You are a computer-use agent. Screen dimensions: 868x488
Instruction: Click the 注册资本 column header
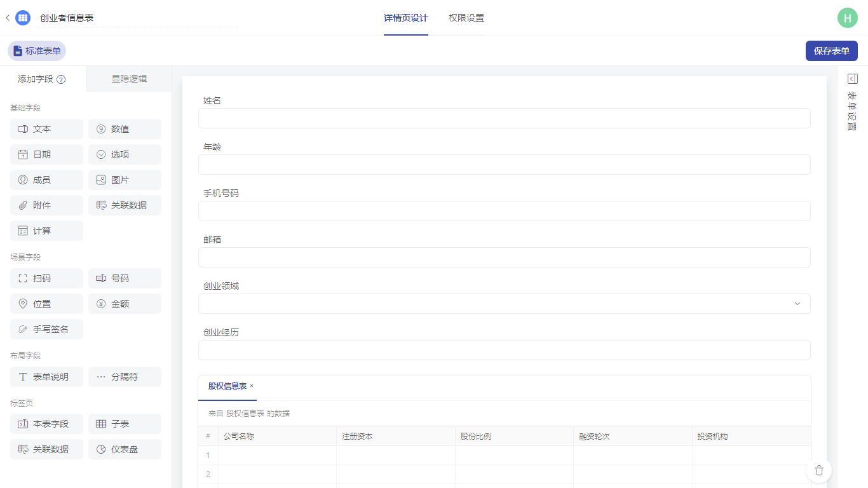click(x=396, y=437)
